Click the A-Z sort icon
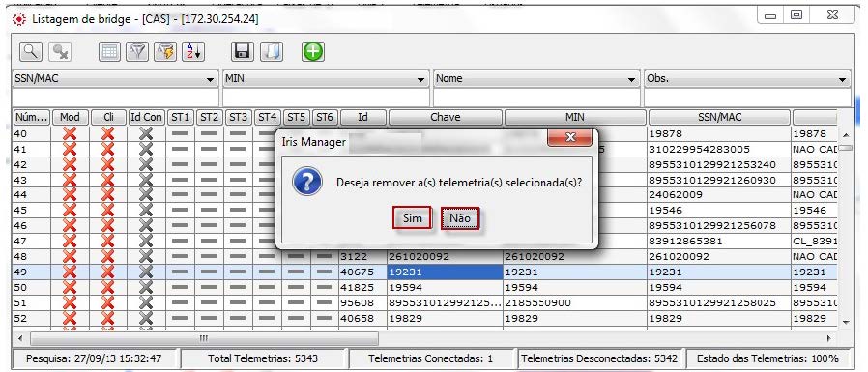This screenshot has height=372, width=868. (x=193, y=51)
